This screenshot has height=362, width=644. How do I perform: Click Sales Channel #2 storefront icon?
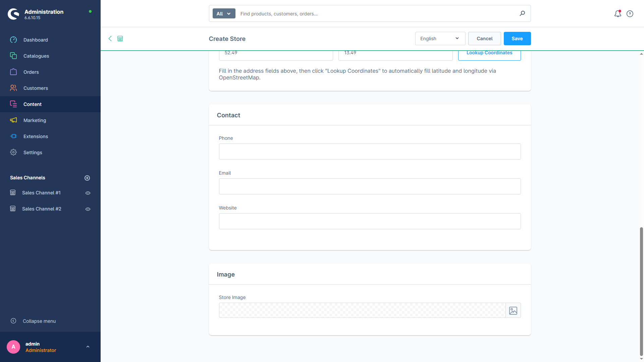(x=13, y=209)
